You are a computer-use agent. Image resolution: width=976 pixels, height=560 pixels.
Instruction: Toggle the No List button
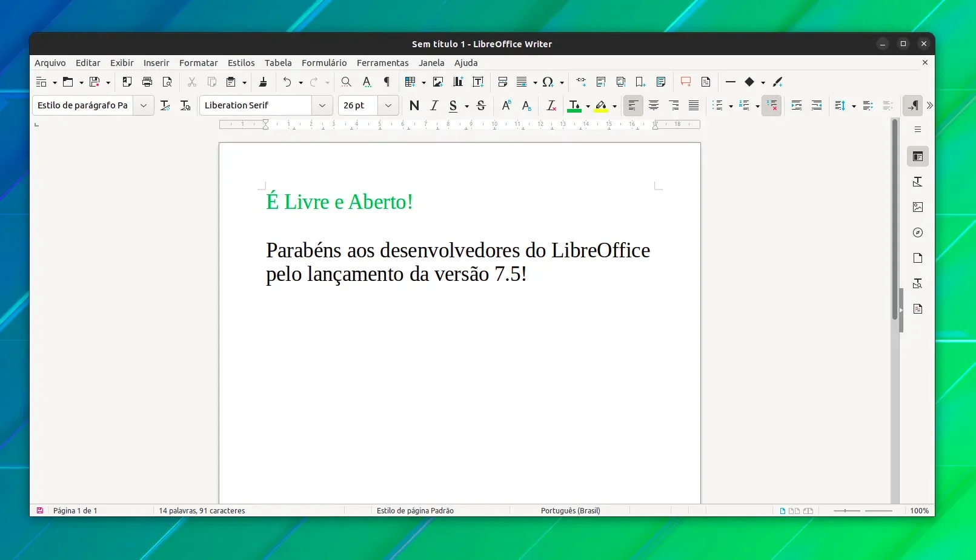tap(771, 105)
